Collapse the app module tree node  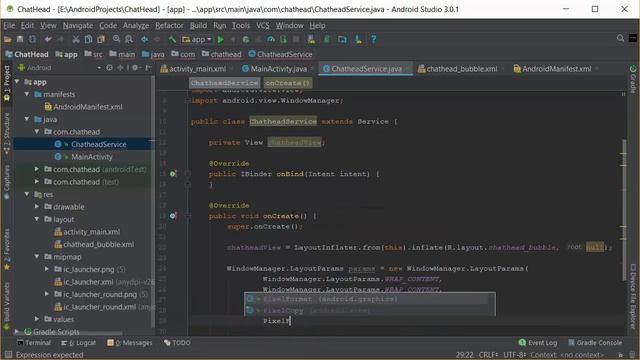(x=17, y=82)
